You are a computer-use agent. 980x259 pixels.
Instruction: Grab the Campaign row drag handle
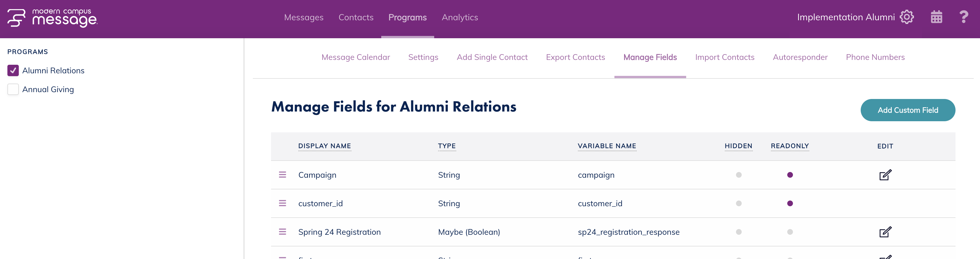(282, 175)
